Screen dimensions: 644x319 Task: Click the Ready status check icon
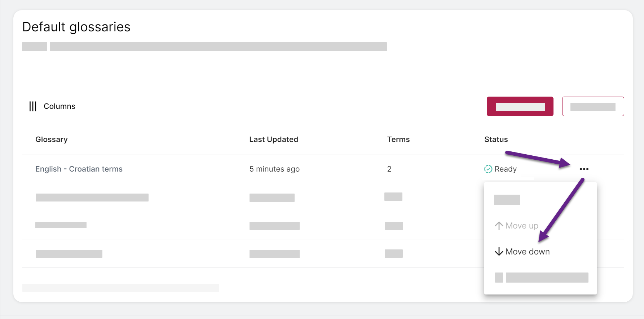(488, 169)
